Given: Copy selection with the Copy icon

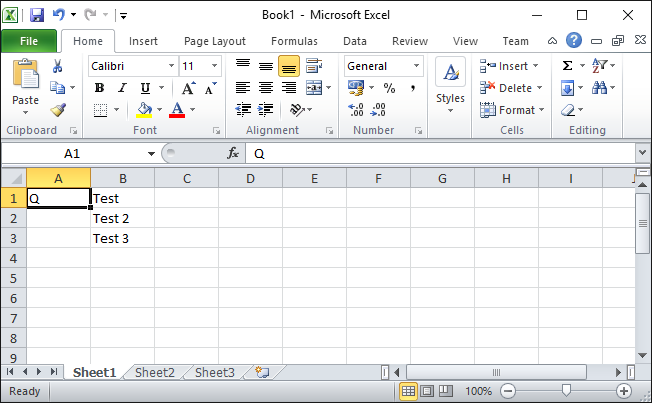Looking at the screenshot, I should point(57,88).
